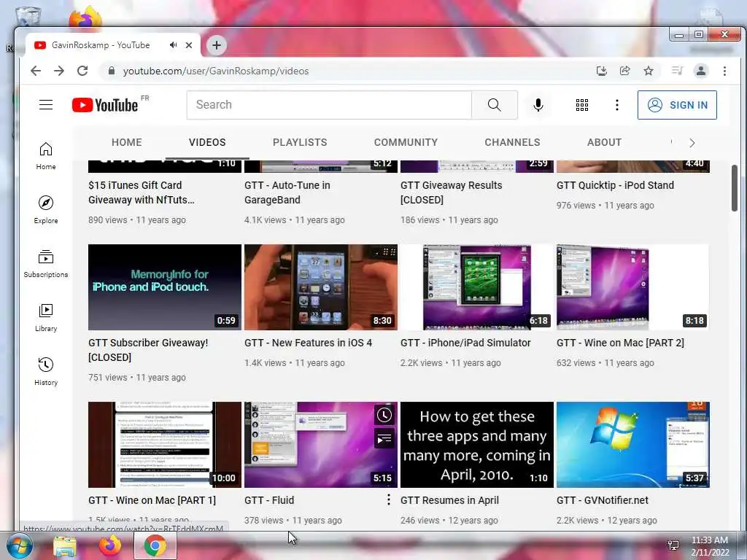Switch to the ABOUT tab
This screenshot has height=560, width=747.
coord(604,142)
